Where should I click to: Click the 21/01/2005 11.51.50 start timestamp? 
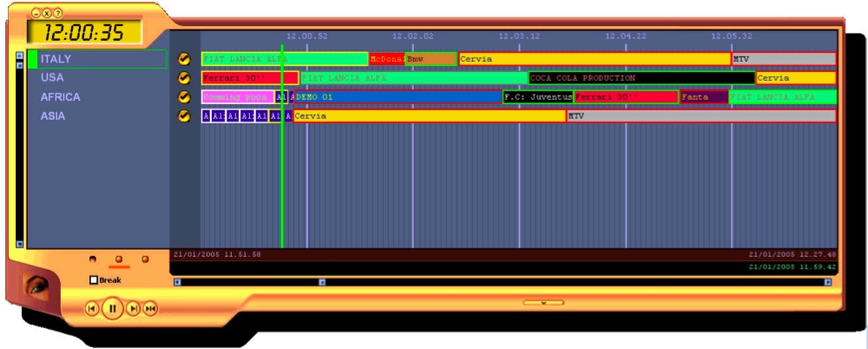217,255
